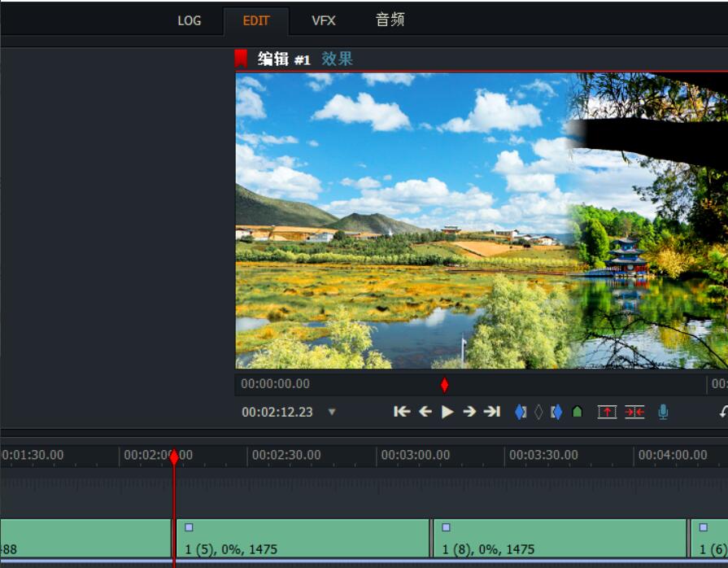
Task: Click the viewer start timecode 00:00:00.00
Action: tap(275, 383)
